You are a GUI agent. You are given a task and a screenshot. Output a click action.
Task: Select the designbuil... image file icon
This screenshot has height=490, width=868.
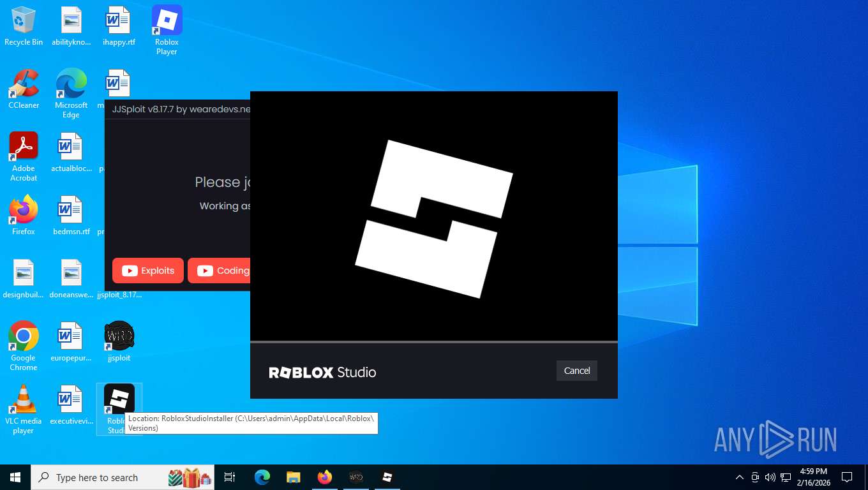click(x=24, y=279)
